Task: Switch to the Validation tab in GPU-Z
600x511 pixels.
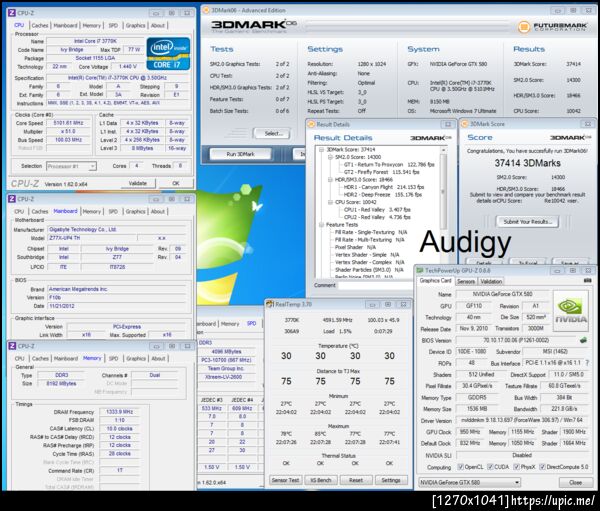Action: click(x=491, y=281)
